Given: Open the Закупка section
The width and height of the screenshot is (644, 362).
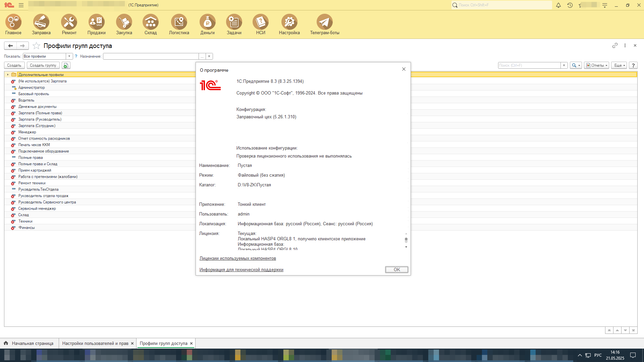Looking at the screenshot, I should 124,25.
